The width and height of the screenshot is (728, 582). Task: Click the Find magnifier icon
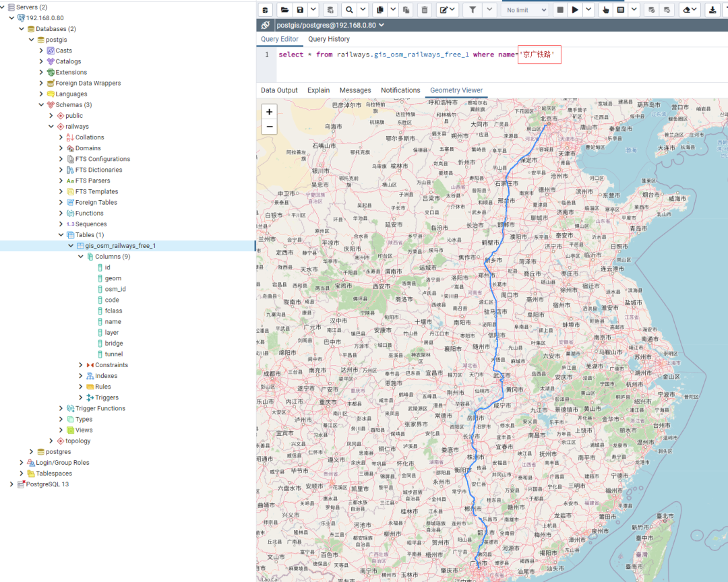pyautogui.click(x=349, y=9)
